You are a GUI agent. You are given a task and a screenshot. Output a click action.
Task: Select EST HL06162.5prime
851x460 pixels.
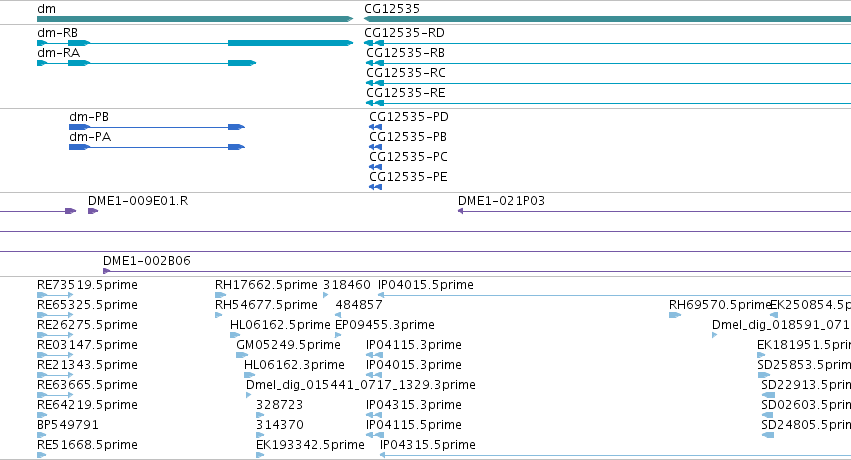coord(280,325)
